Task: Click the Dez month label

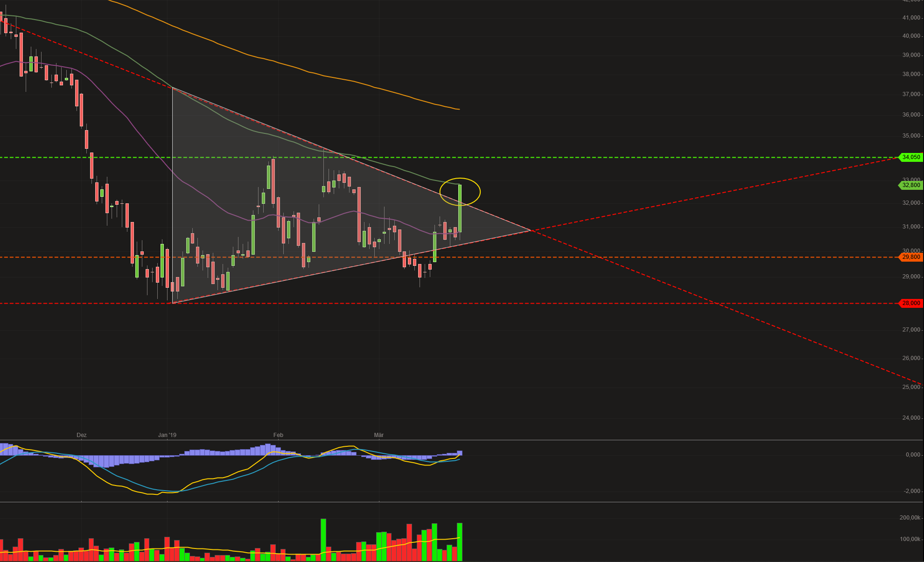Action: tap(81, 435)
